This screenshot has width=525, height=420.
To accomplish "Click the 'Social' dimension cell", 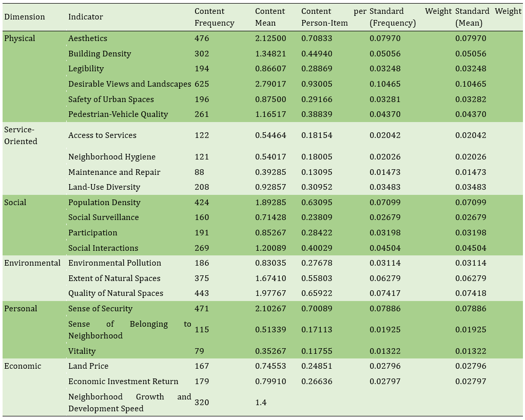I will (15, 203).
